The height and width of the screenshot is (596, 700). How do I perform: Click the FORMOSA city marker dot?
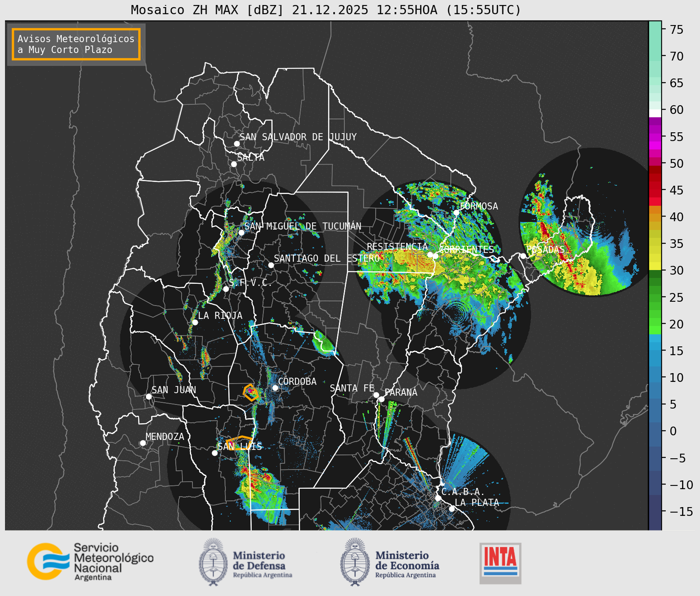456,212
